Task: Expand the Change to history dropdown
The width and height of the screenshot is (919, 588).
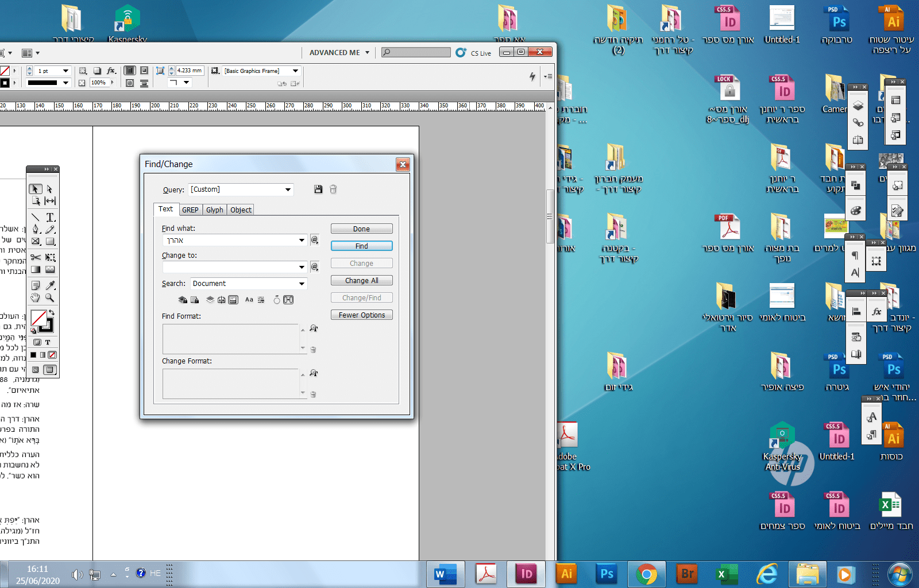Action: (302, 267)
